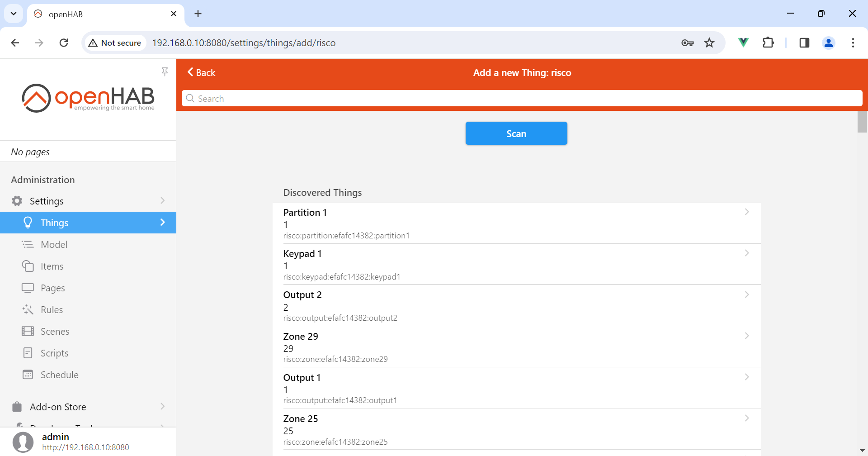The width and height of the screenshot is (868, 456).
Task: Open Pages via its monitor icon
Action: (x=28, y=288)
